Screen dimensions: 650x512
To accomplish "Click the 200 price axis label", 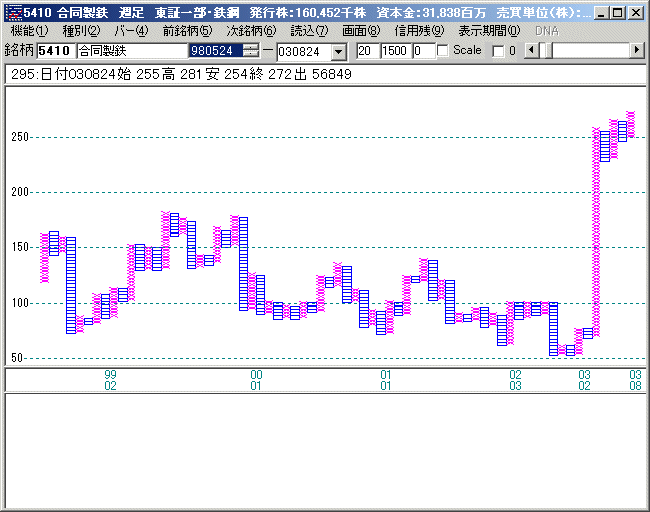I will [x=19, y=192].
